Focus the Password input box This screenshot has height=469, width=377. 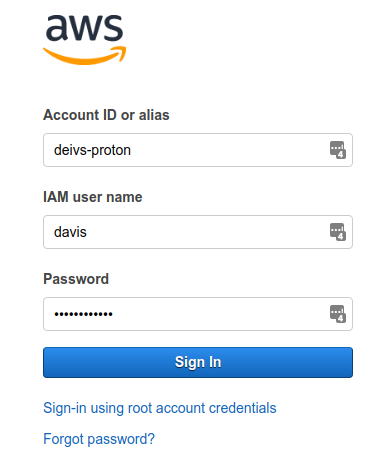(x=198, y=314)
